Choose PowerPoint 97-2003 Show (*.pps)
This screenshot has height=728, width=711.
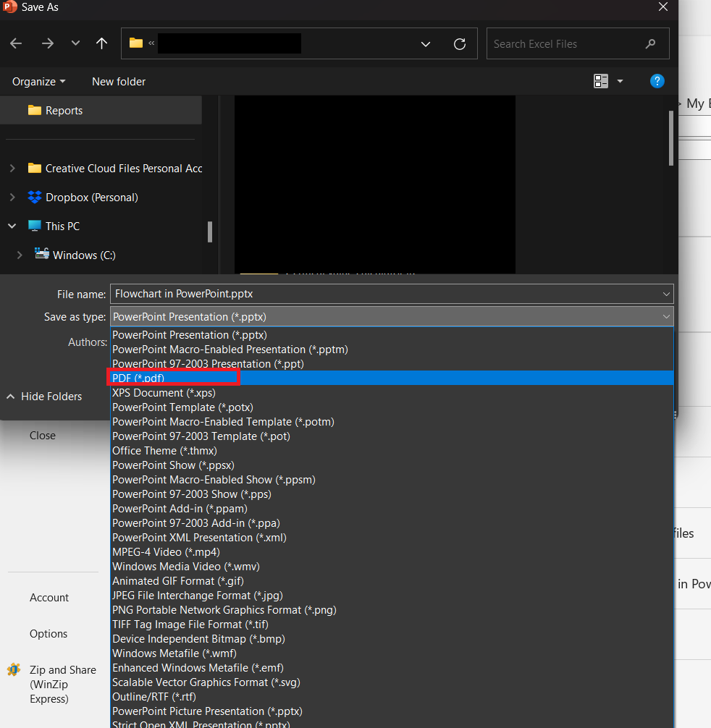pos(392,494)
